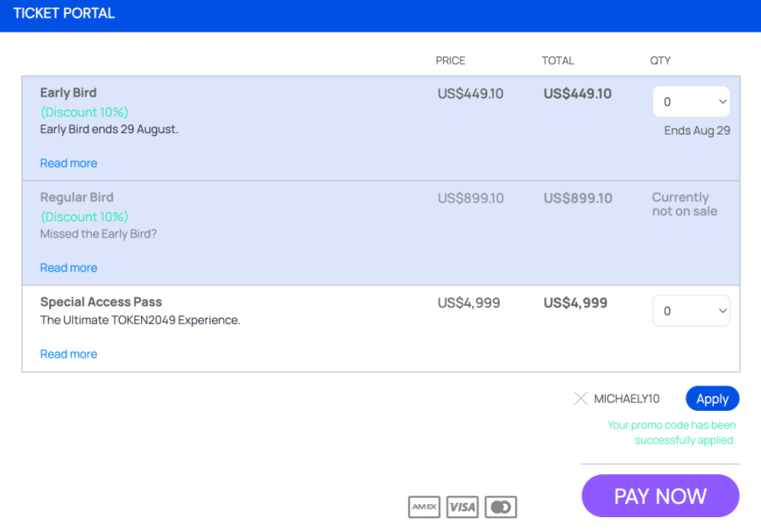Open the Early Bird quantity dropdown

691,102
